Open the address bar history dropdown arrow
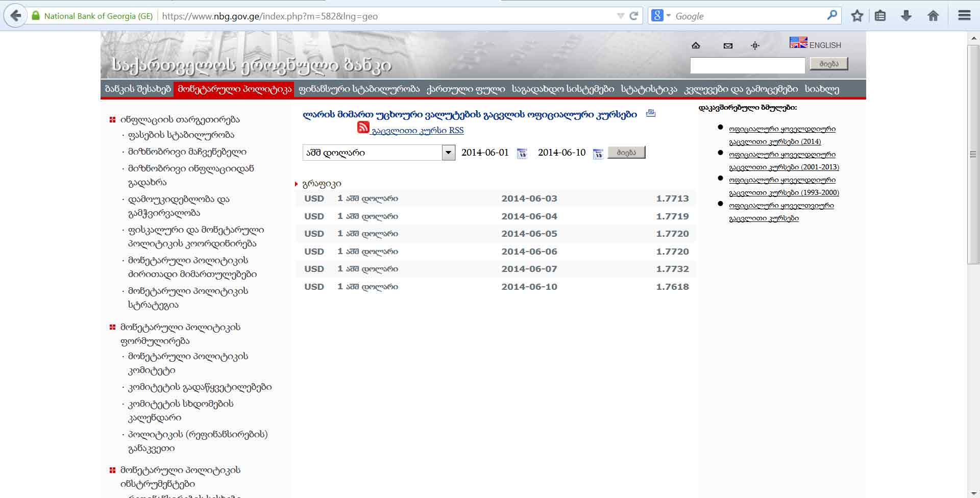980x498 pixels. pyautogui.click(x=621, y=16)
